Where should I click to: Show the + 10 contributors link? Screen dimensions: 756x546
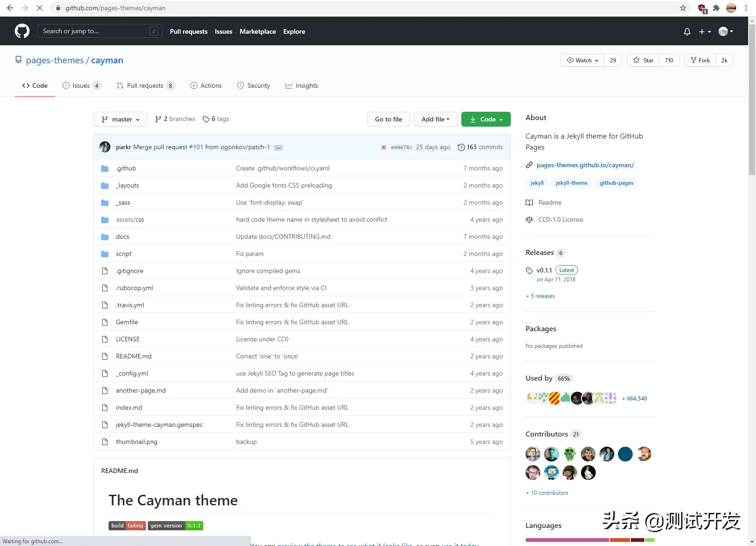point(547,493)
